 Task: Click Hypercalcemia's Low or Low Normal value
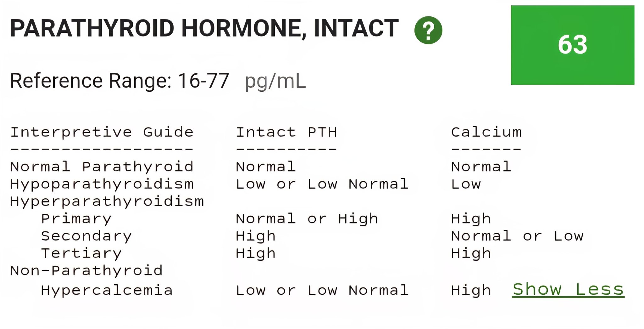(322, 291)
